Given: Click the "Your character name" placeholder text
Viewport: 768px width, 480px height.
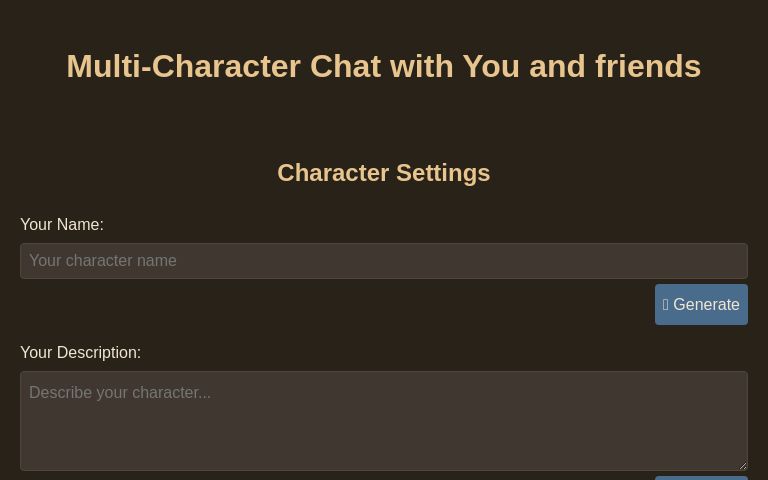Looking at the screenshot, I should pyautogui.click(x=103, y=261).
